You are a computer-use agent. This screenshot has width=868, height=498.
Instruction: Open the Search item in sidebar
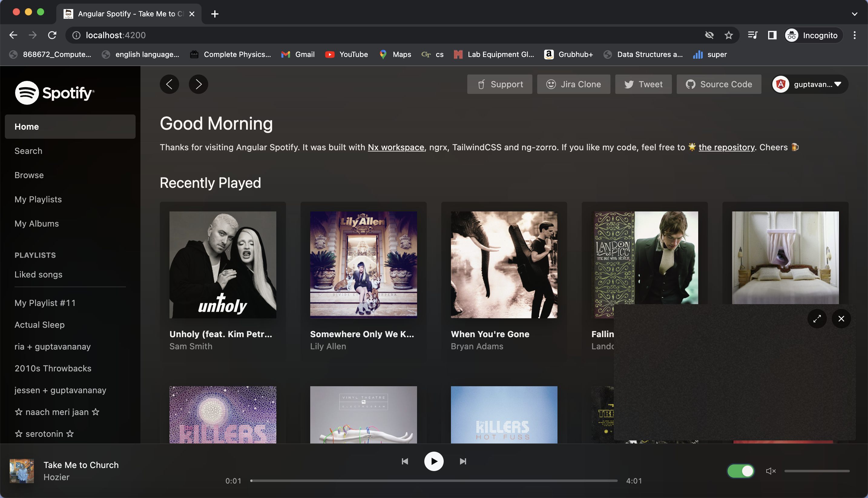(x=28, y=151)
